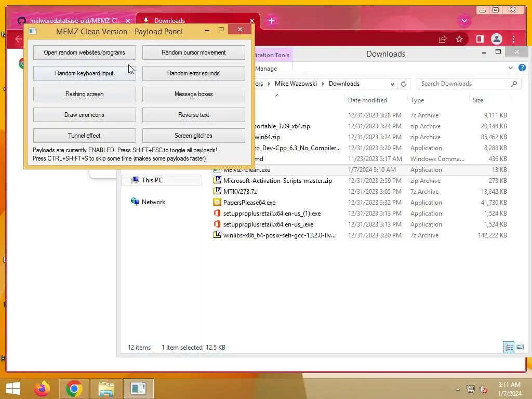
Task: Launch Firefox from taskbar
Action: tap(42, 389)
